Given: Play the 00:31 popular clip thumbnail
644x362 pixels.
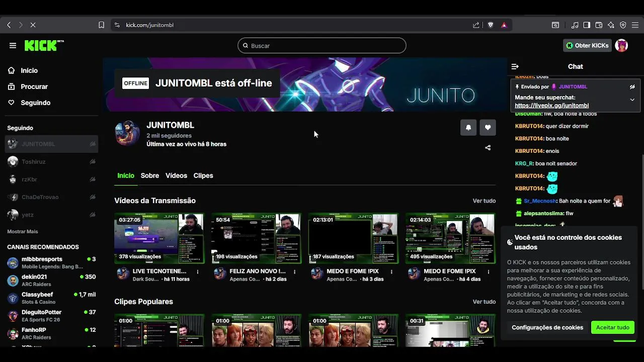Looking at the screenshot, I should tap(451, 330).
